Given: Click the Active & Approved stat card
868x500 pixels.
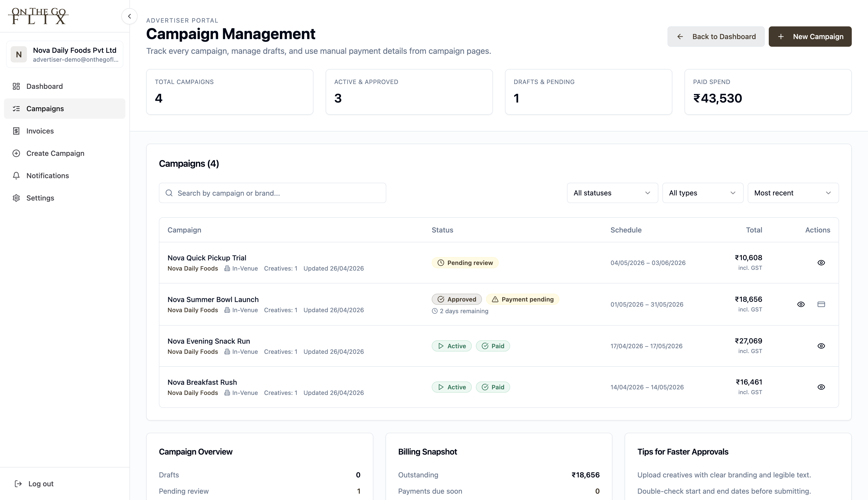Looking at the screenshot, I should pyautogui.click(x=409, y=92).
